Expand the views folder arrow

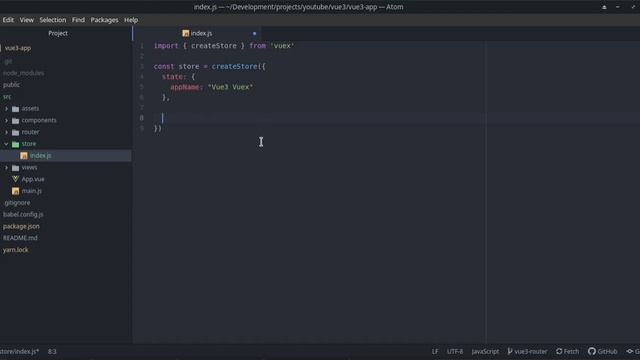click(6, 167)
